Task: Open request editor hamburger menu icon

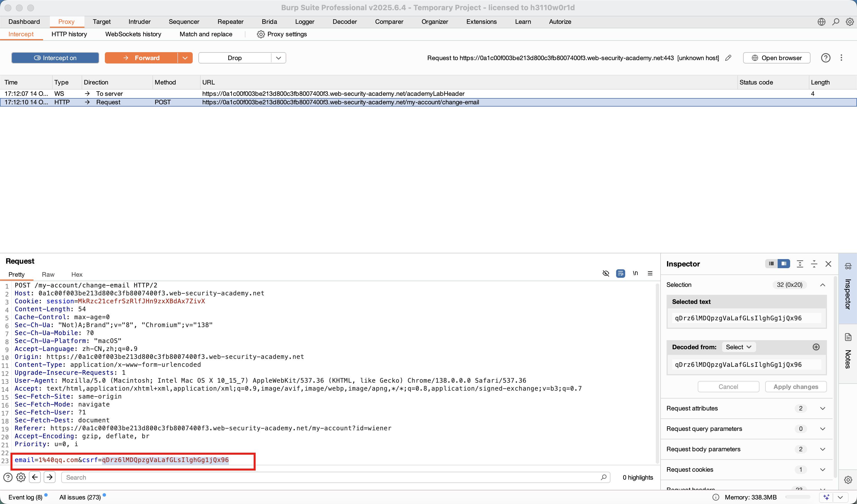Action: (x=650, y=274)
